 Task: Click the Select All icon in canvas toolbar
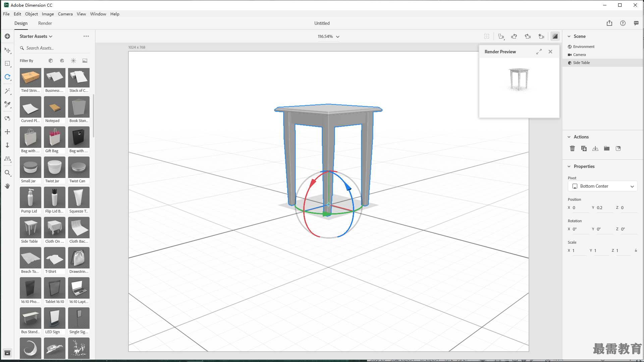(487, 36)
